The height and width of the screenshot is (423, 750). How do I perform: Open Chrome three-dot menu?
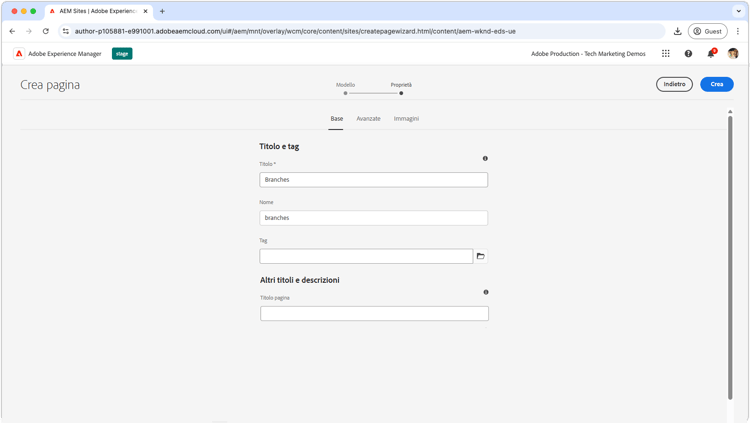point(738,31)
